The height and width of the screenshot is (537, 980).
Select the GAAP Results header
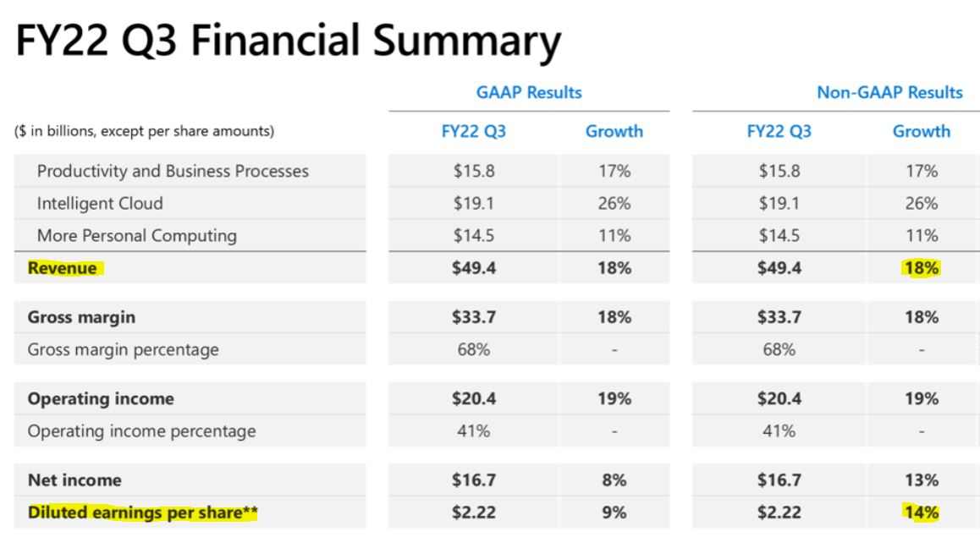click(529, 92)
